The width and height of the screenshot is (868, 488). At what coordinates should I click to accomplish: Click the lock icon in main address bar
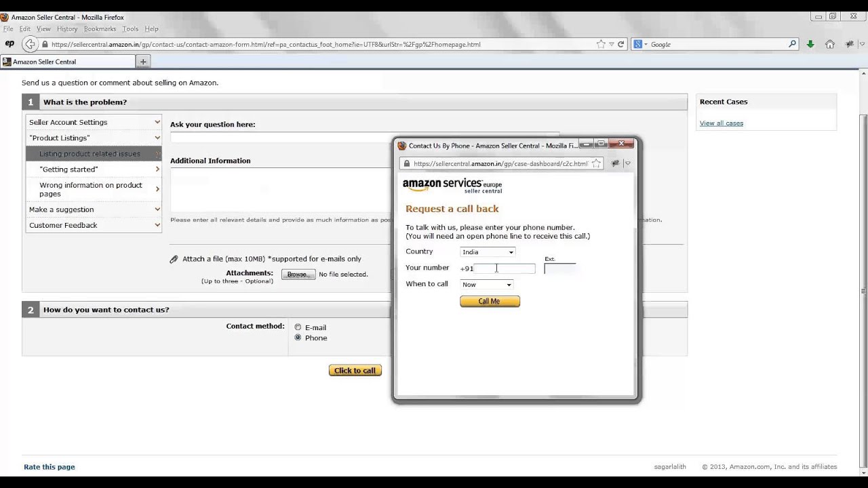[45, 45]
